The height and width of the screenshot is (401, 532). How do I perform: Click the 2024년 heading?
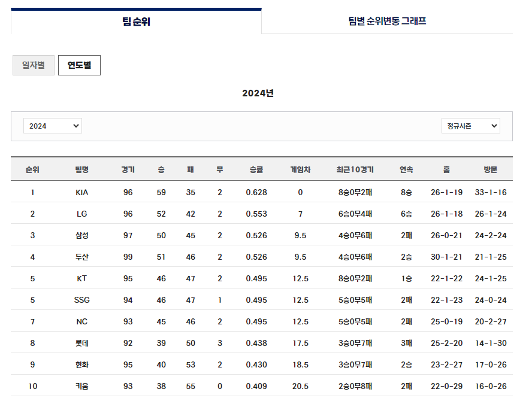pos(258,93)
